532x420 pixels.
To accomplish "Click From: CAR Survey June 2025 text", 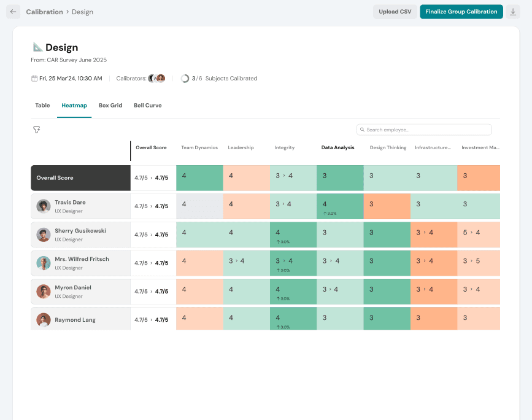I will click(x=69, y=60).
